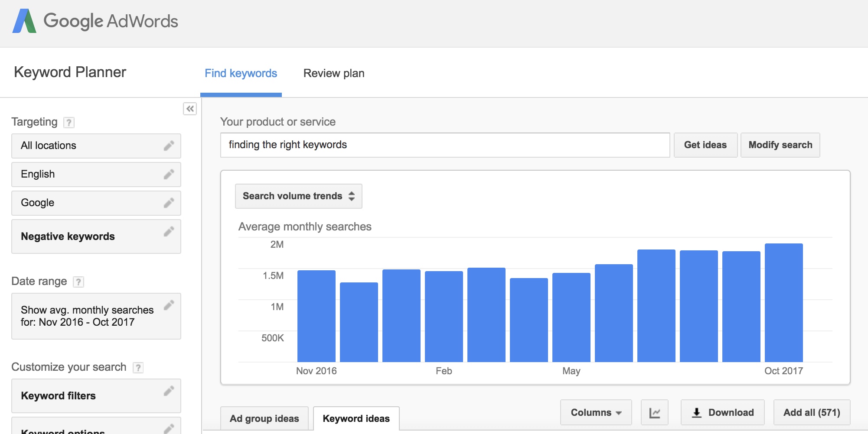This screenshot has width=868, height=434.
Task: Click the Google AdWords logo
Action: [95, 21]
